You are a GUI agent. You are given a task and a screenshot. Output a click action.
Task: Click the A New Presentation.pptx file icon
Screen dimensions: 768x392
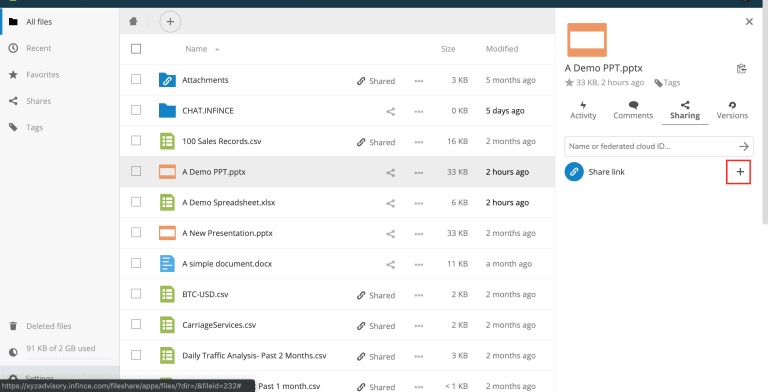(168, 233)
